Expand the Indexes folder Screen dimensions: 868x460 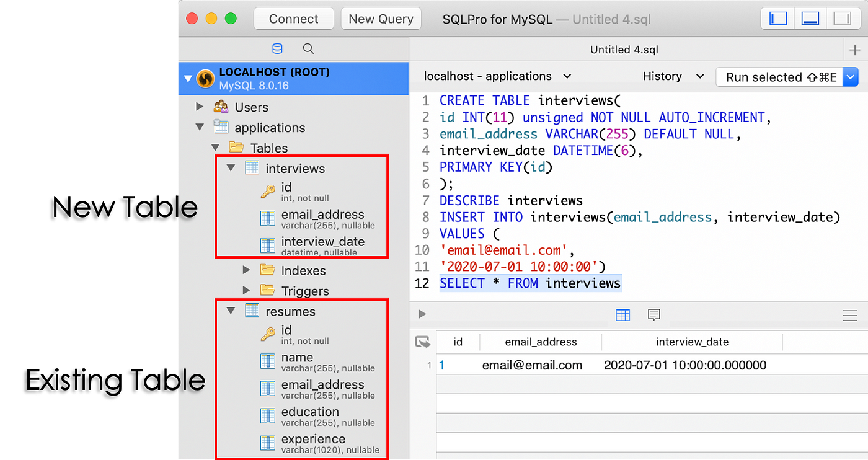[x=247, y=270]
